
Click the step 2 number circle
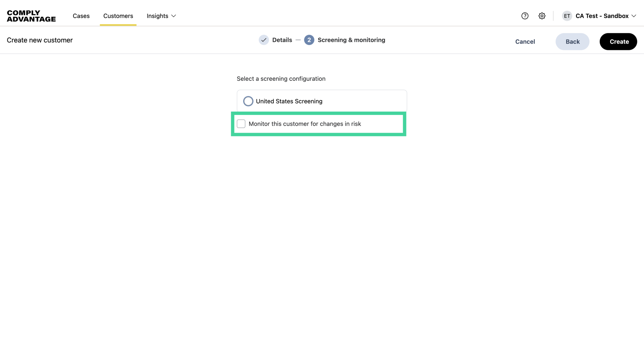[309, 40]
